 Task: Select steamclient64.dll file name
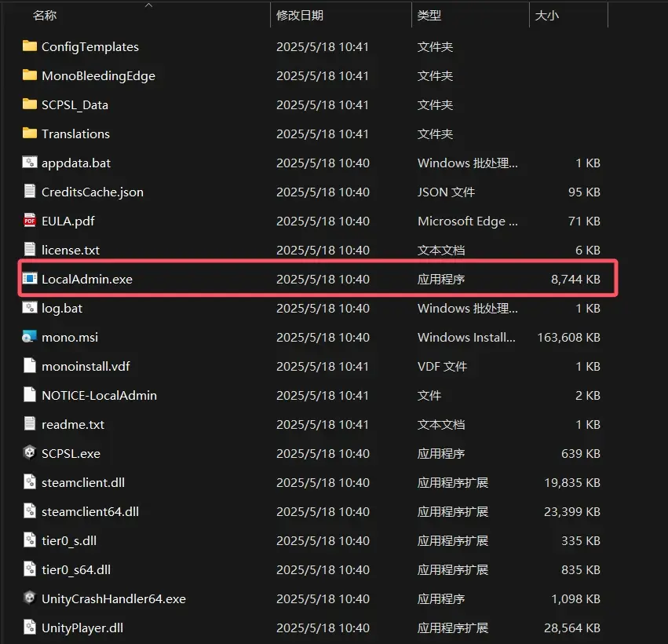click(x=90, y=511)
